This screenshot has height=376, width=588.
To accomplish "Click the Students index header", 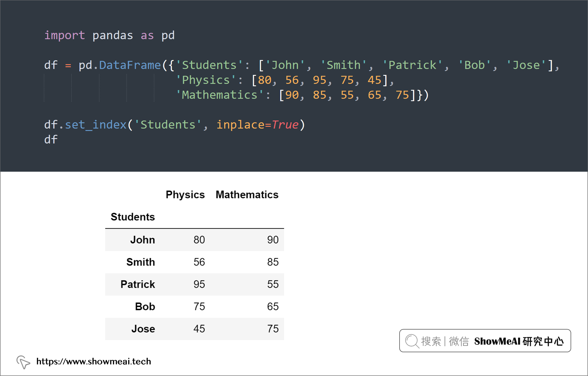I will point(133,217).
